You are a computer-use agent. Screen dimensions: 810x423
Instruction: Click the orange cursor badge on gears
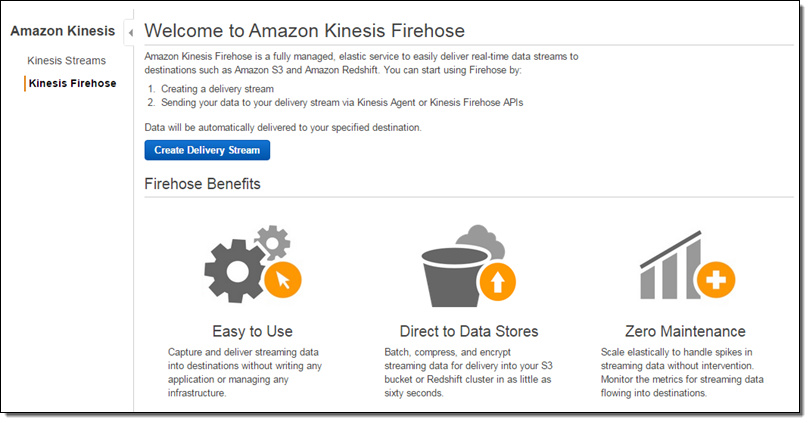tap(284, 280)
